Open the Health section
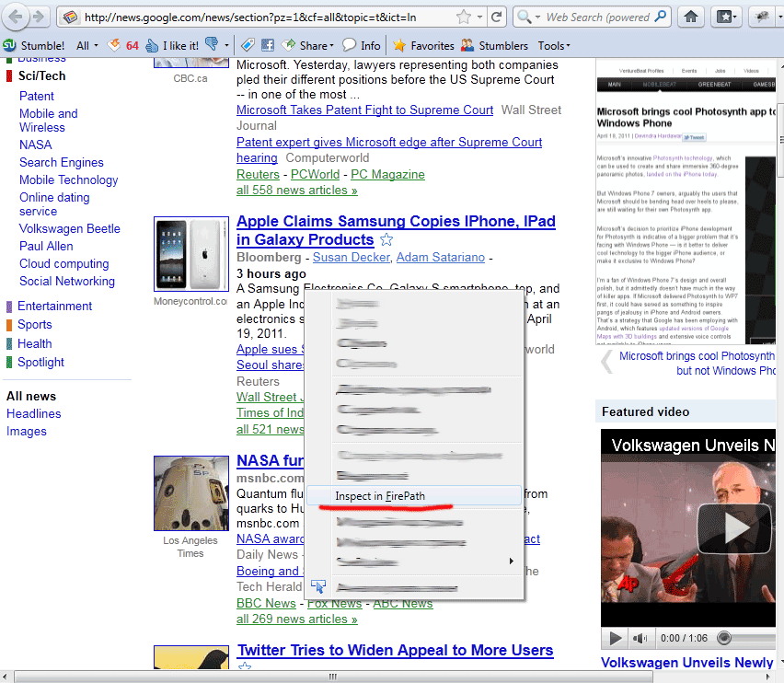Viewport: 784px width, 683px height. pyautogui.click(x=34, y=343)
